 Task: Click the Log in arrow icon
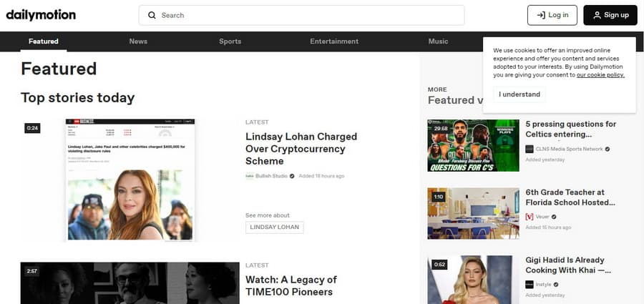(x=541, y=15)
